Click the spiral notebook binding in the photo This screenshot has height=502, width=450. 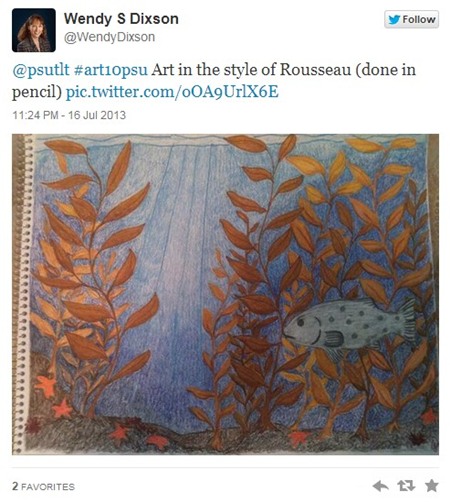click(x=23, y=293)
